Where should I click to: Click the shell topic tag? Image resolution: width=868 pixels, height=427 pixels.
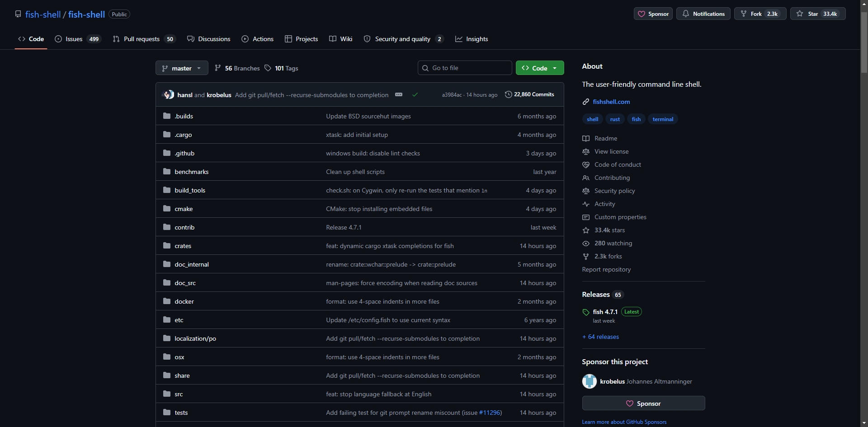coord(592,119)
